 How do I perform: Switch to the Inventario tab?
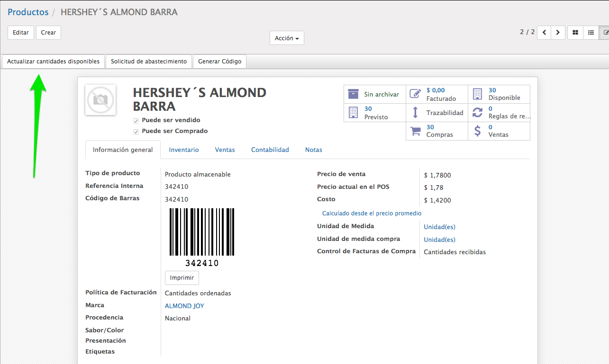tap(184, 150)
